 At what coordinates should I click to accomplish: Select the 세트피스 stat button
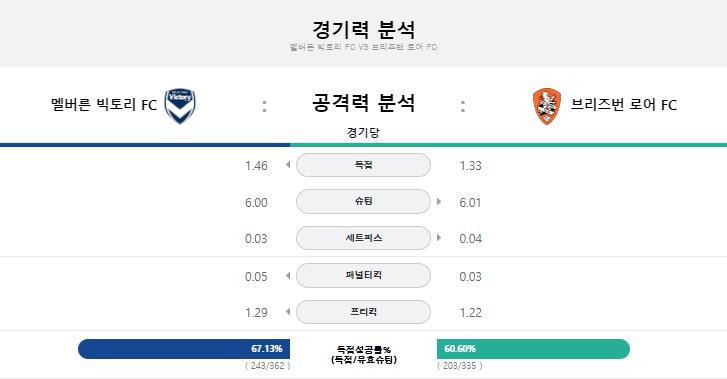363,238
